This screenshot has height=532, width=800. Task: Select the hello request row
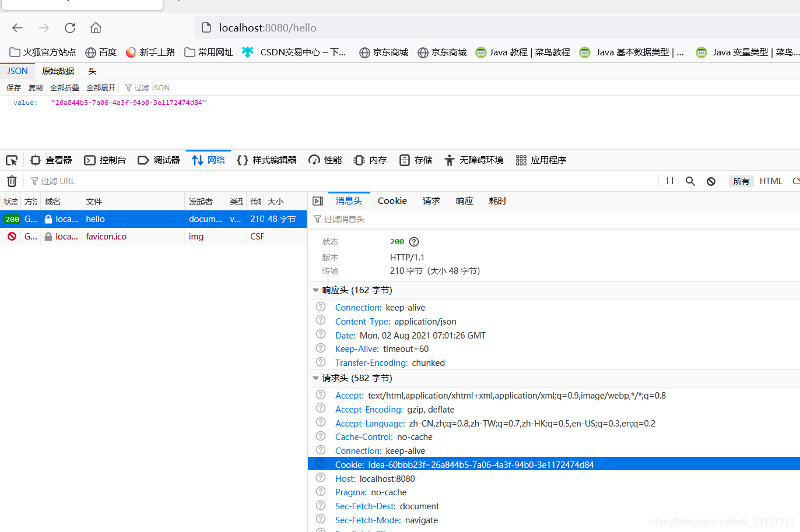point(153,219)
